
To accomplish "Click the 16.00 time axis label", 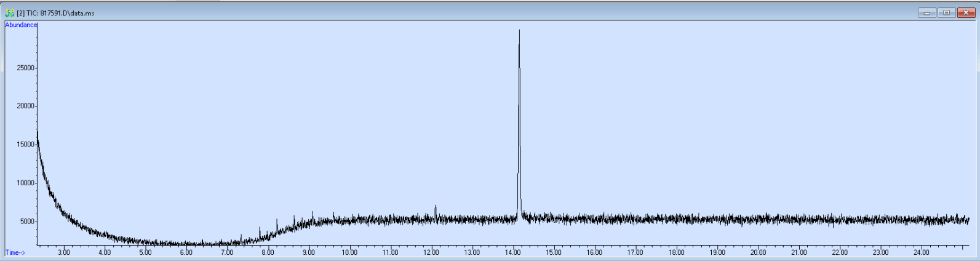I will (594, 252).
